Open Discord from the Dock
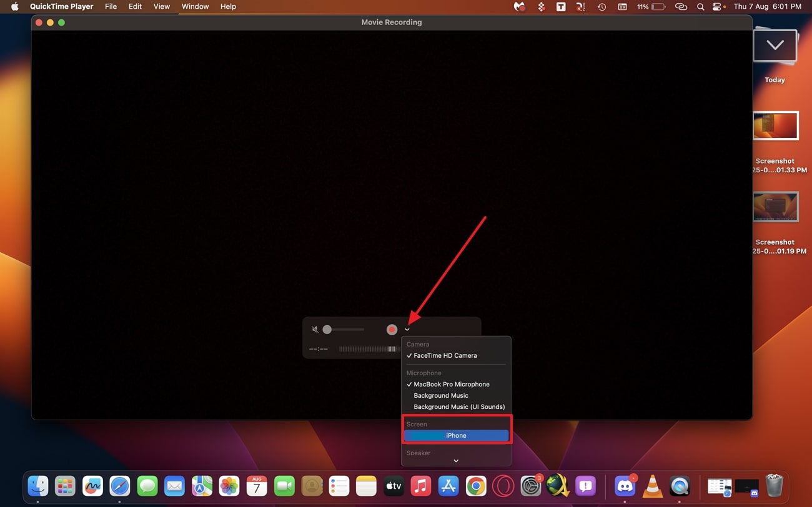The height and width of the screenshot is (507, 812). click(625, 486)
